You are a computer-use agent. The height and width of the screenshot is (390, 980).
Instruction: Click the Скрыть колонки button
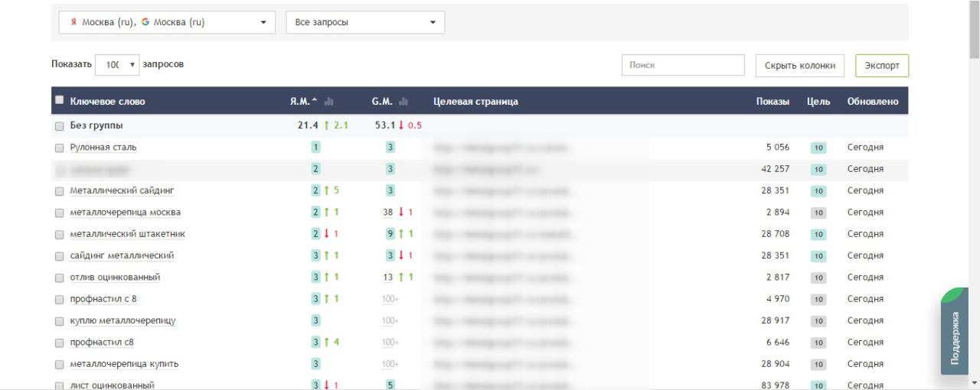pyautogui.click(x=800, y=66)
